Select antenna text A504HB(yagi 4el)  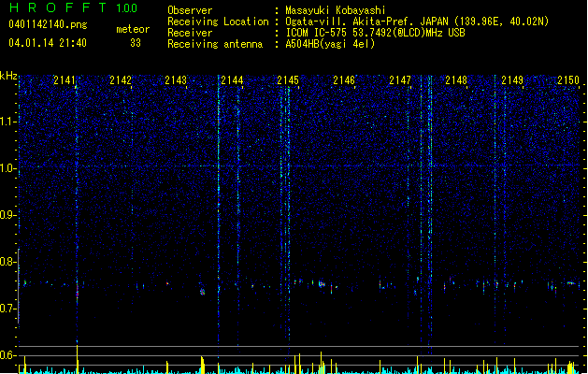(x=330, y=44)
